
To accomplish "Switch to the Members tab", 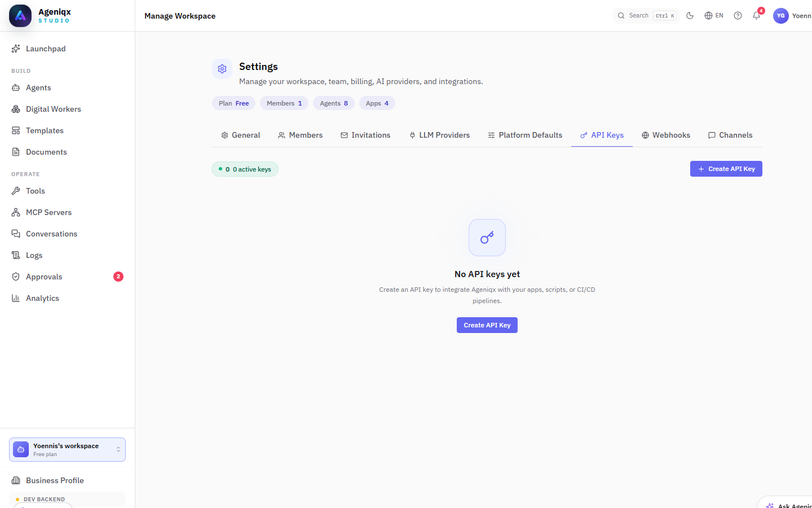I will click(x=300, y=135).
